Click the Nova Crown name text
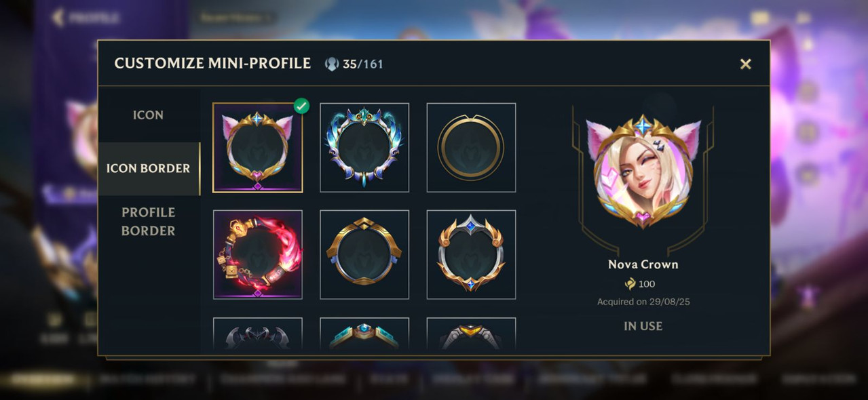This screenshot has width=868, height=400. [x=643, y=264]
